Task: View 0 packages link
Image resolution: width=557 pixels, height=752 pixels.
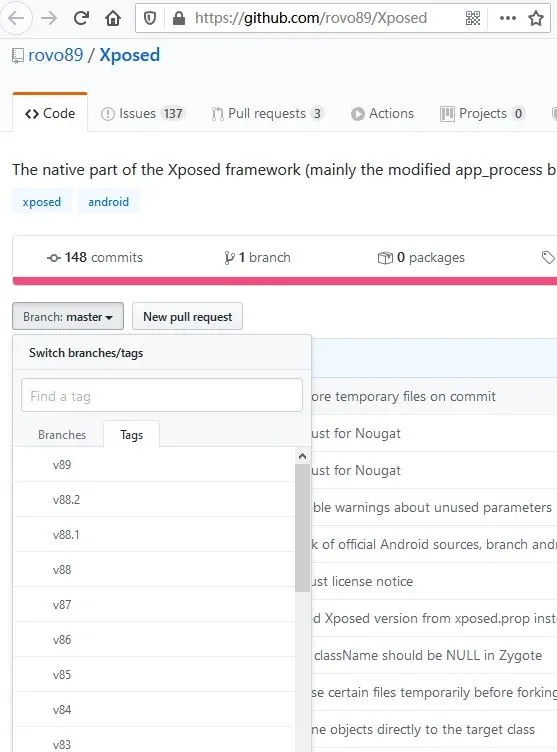Action: [421, 258]
